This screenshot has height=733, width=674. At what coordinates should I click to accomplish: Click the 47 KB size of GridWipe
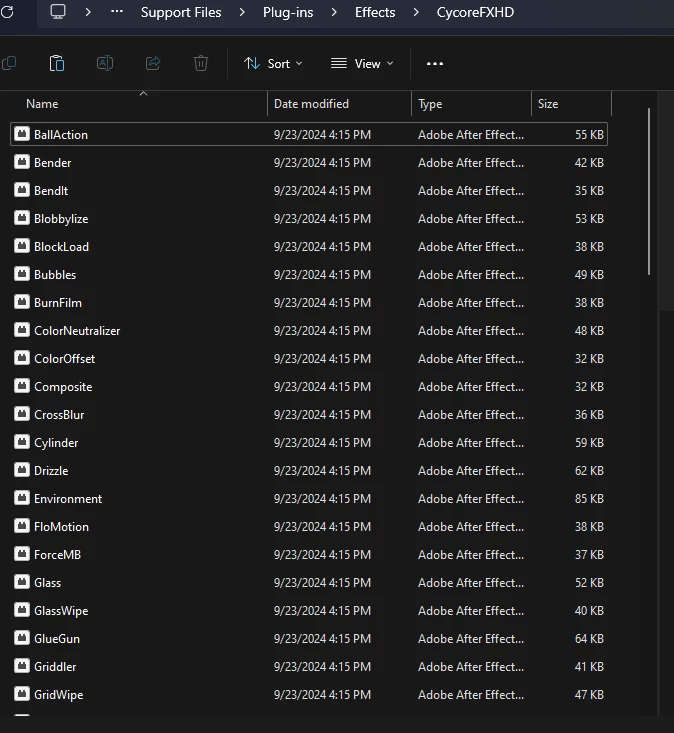589,695
